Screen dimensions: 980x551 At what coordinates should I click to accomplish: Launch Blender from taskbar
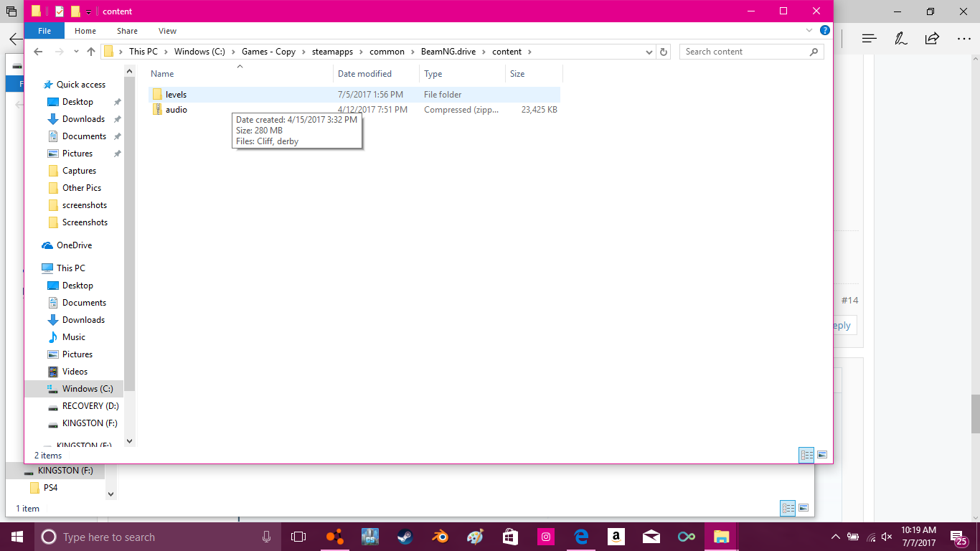pos(440,537)
